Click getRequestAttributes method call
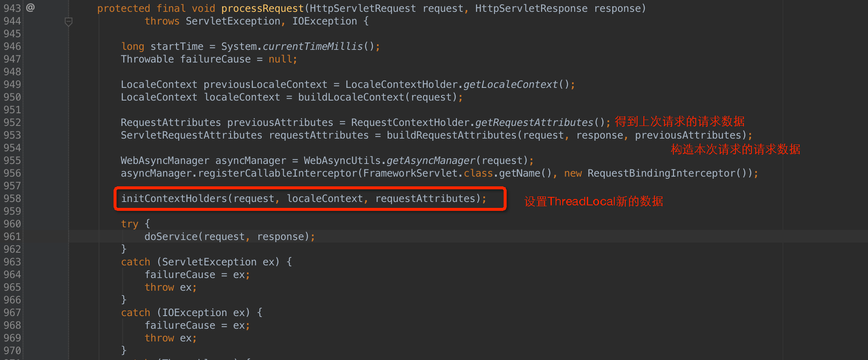This screenshot has width=868, height=360. tap(534, 123)
